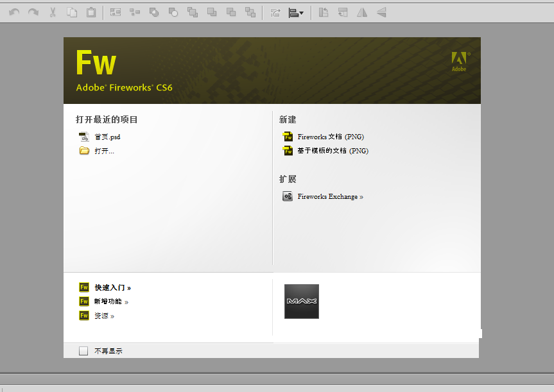
Task: Click the curved-arrow icon beside Align
Action: click(275, 13)
